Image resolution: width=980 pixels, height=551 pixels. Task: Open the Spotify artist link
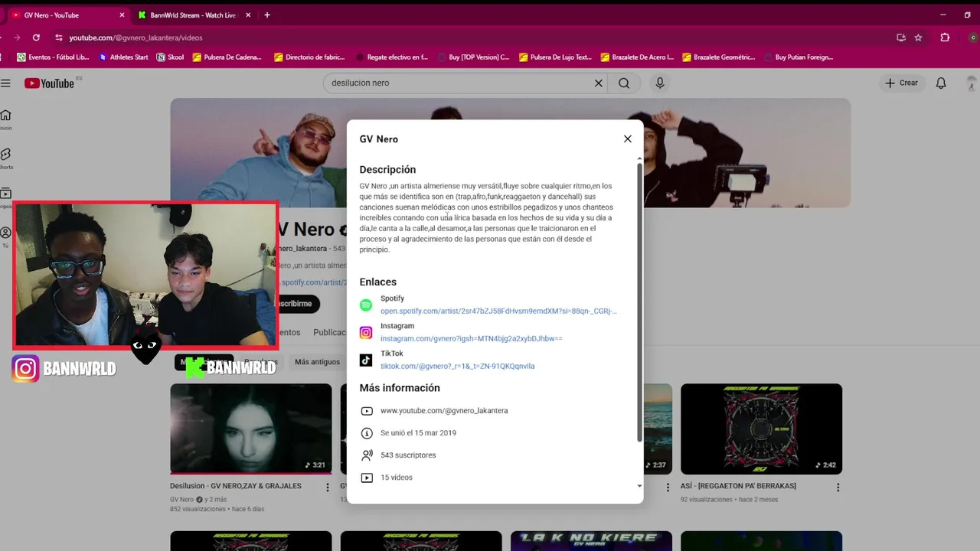click(498, 311)
